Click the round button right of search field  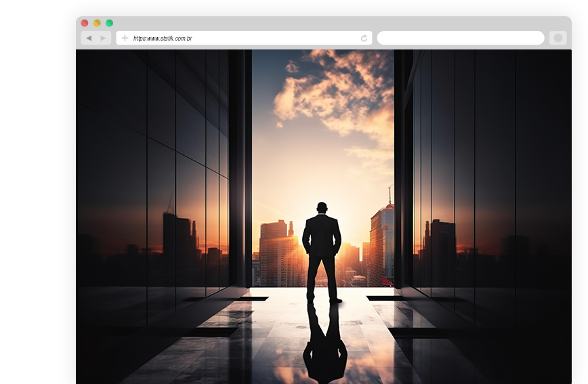click(558, 38)
